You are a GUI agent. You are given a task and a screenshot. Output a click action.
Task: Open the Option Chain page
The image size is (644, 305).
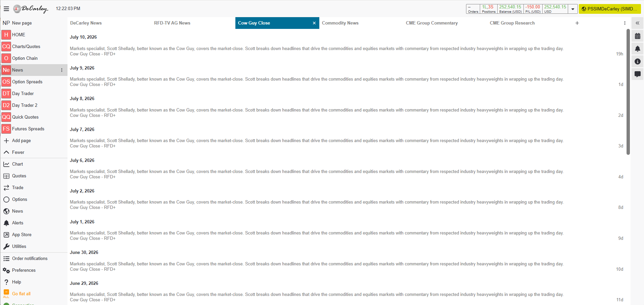(x=34, y=58)
